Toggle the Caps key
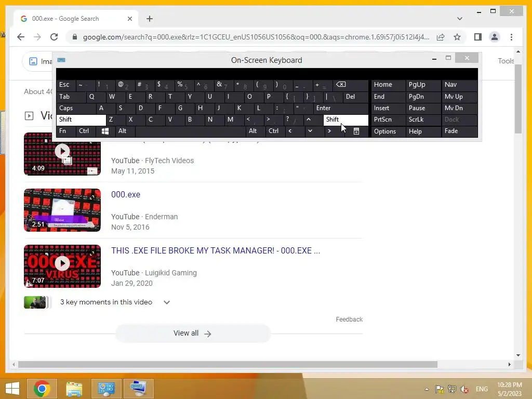 76,108
